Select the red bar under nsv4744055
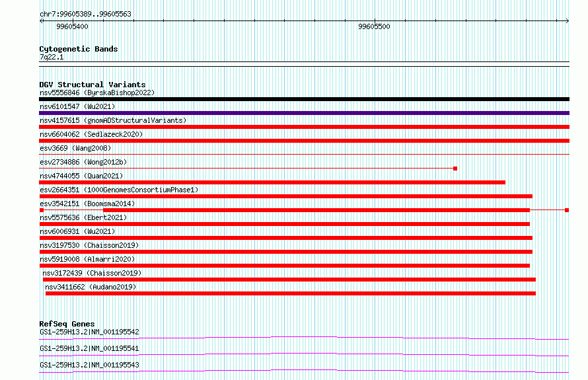This screenshot has width=588, height=380. [x=272, y=182]
